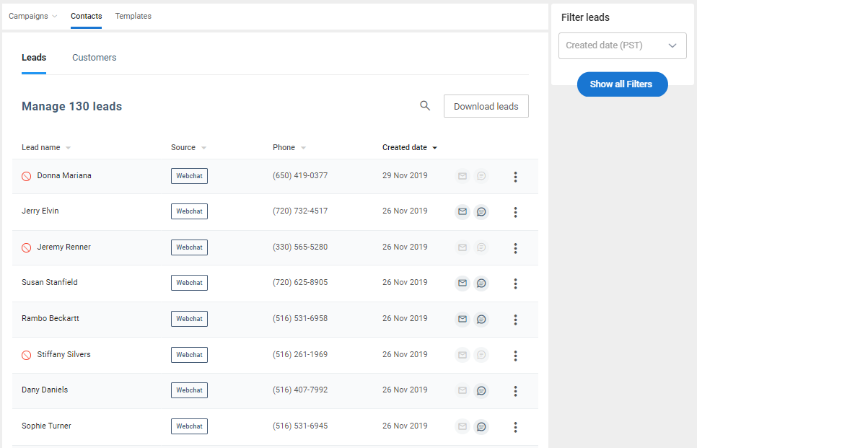Click Webchat source tag for Jerry Elvin
Image resolution: width=868 pixels, height=448 pixels.
[x=189, y=211]
